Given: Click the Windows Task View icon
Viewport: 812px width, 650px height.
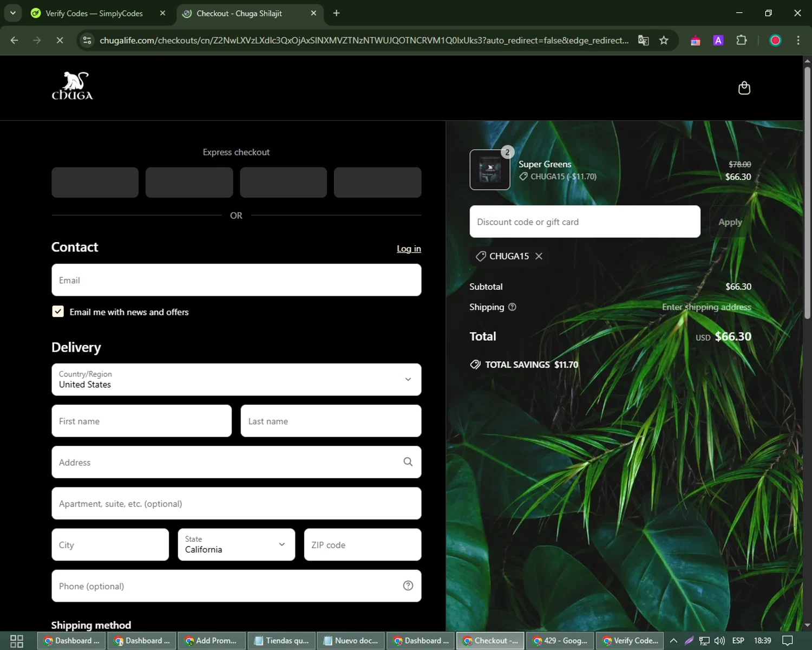Looking at the screenshot, I should pos(17,641).
